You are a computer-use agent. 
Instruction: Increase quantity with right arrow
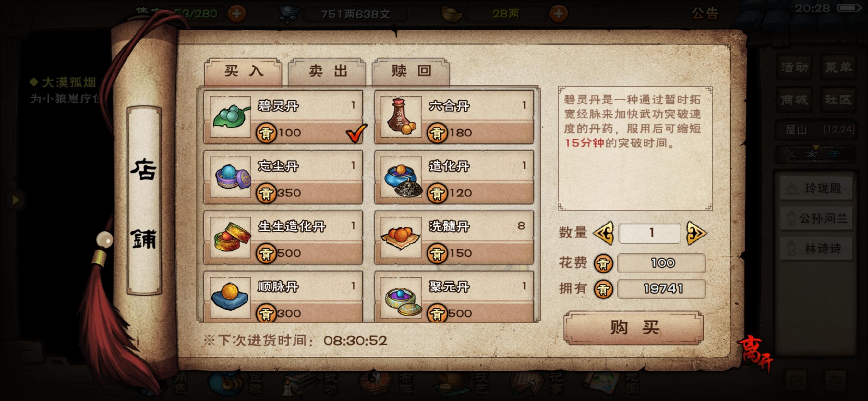point(696,233)
